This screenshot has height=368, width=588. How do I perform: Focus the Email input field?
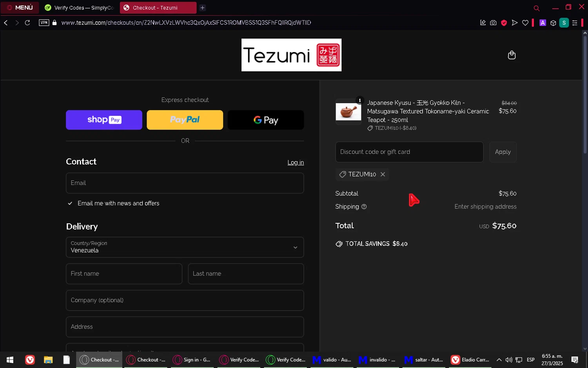(x=185, y=183)
